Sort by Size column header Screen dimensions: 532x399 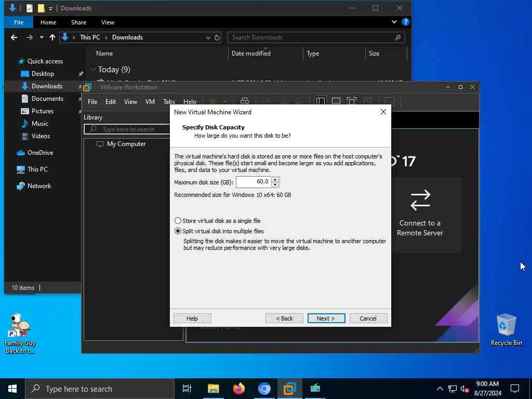point(386,54)
